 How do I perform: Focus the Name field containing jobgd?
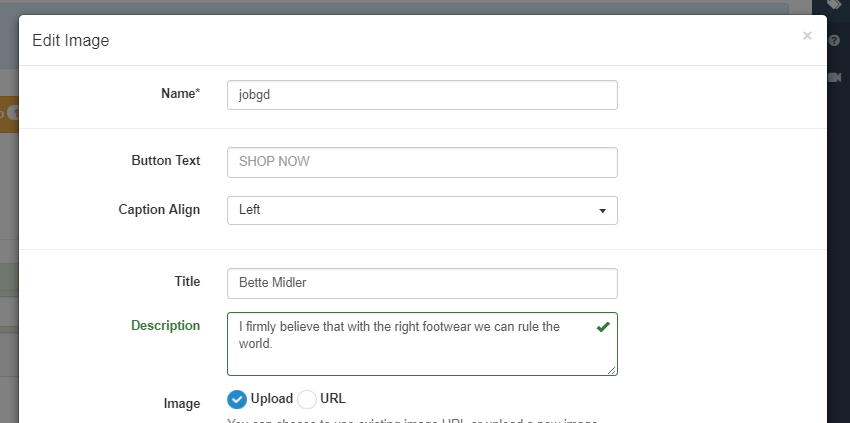[421, 95]
